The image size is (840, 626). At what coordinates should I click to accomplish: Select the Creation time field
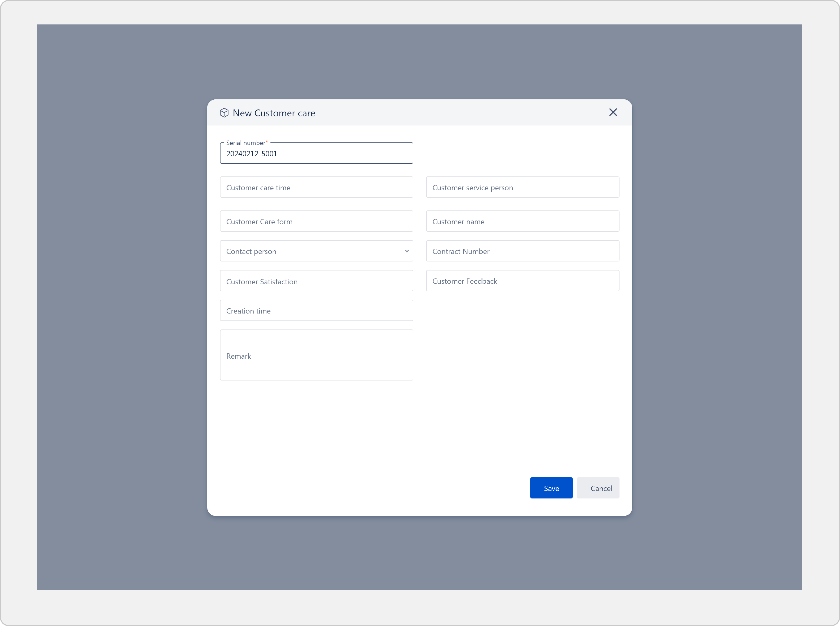[x=316, y=310]
